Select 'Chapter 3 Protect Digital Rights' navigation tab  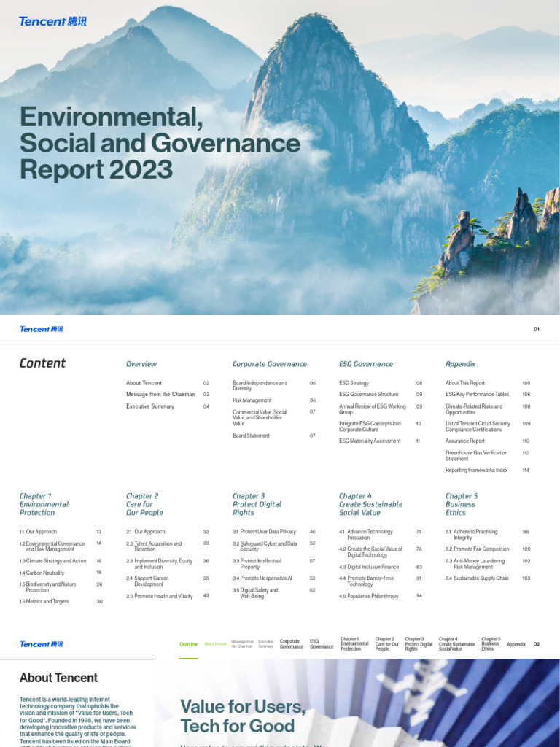pos(419,644)
